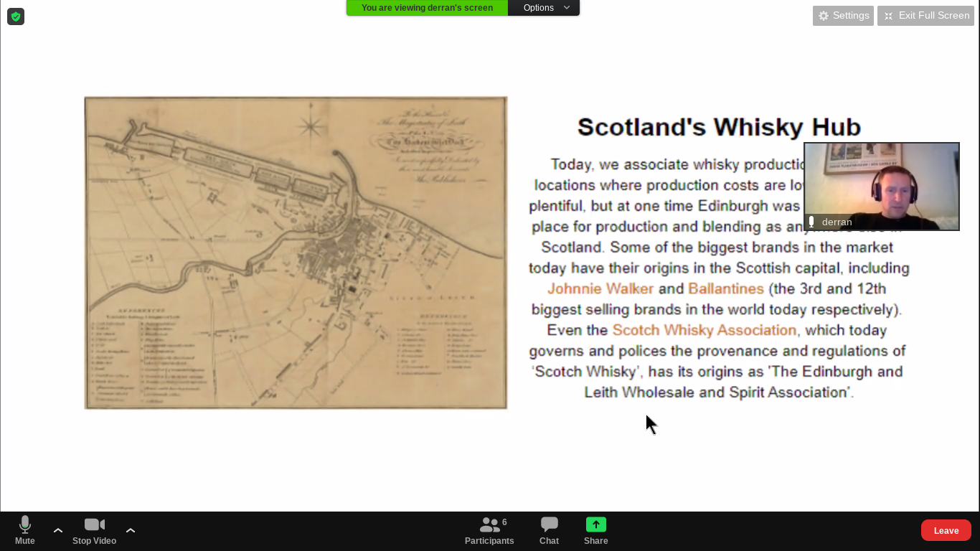Click the derran name label
This screenshot has height=551, width=980.
tap(837, 222)
